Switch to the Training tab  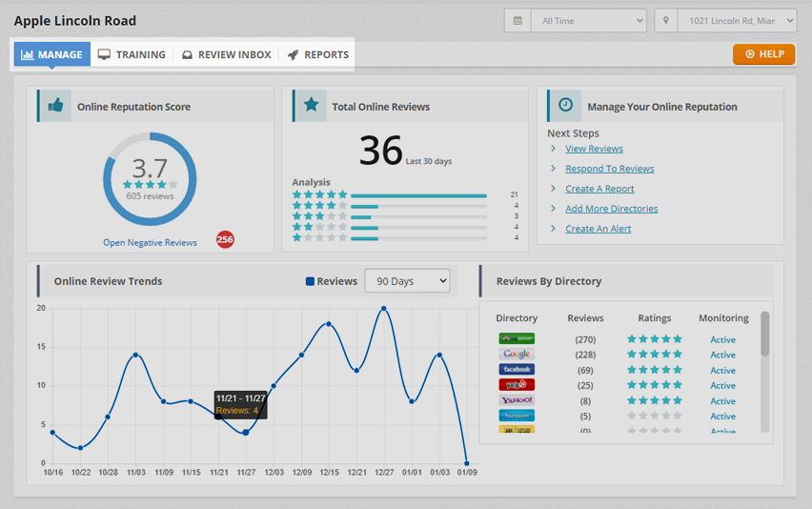point(132,54)
